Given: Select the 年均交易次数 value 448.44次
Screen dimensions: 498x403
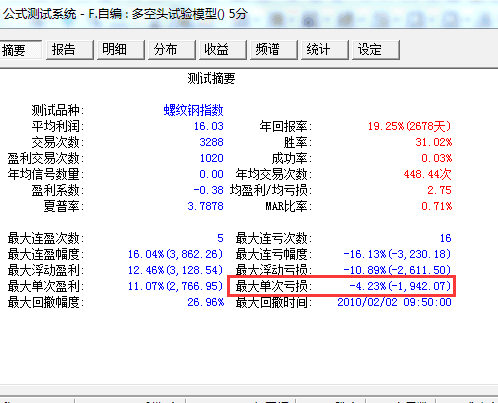Looking at the screenshot, I should click(428, 174).
